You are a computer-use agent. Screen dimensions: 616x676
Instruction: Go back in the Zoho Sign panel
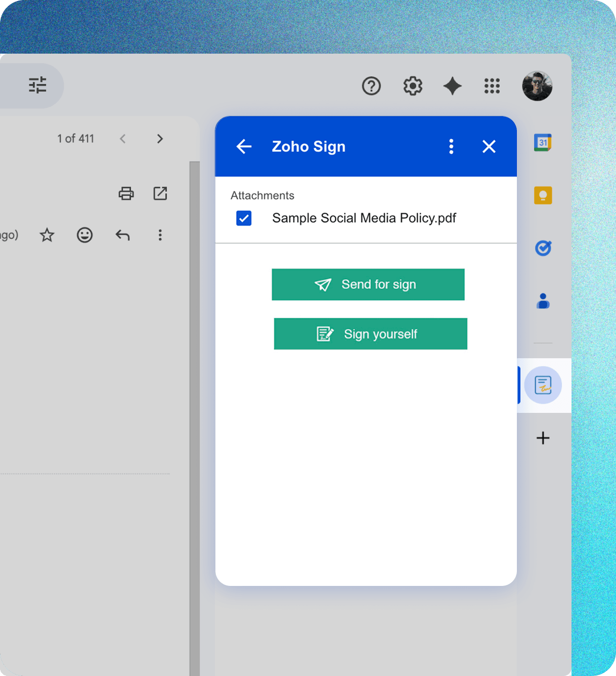click(244, 147)
